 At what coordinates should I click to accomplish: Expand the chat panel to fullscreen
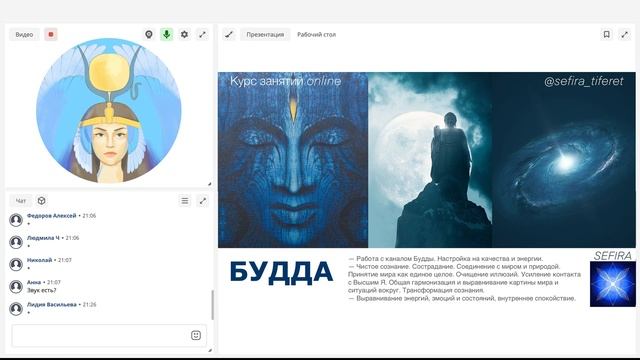[x=202, y=200]
